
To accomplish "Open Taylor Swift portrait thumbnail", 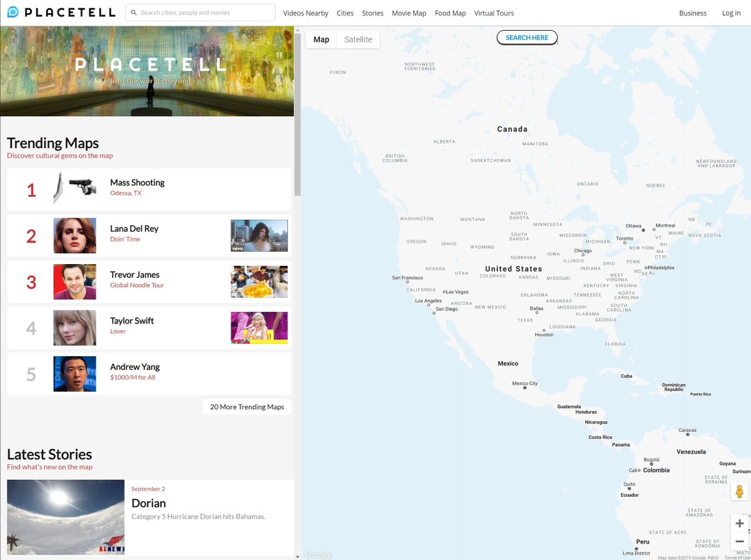I will 74,328.
